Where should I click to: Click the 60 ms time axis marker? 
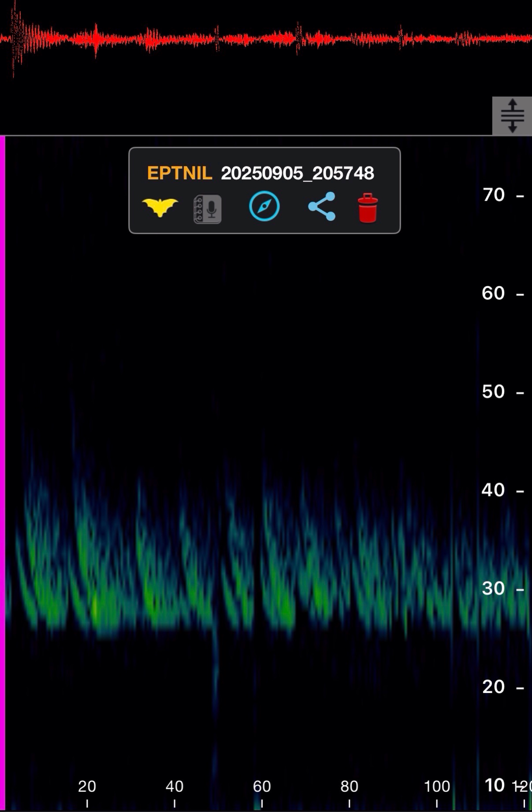pyautogui.click(x=262, y=786)
